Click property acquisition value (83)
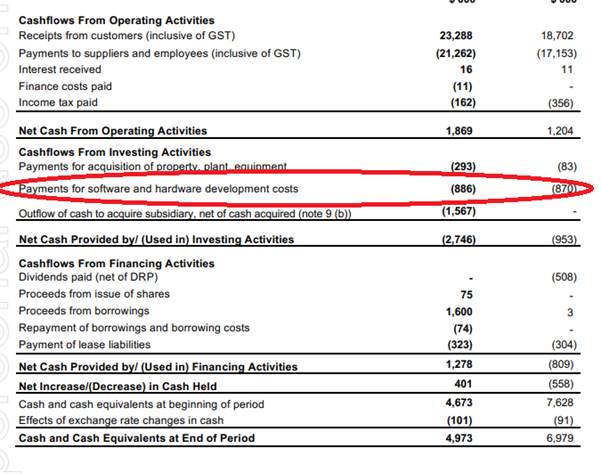 [x=567, y=167]
